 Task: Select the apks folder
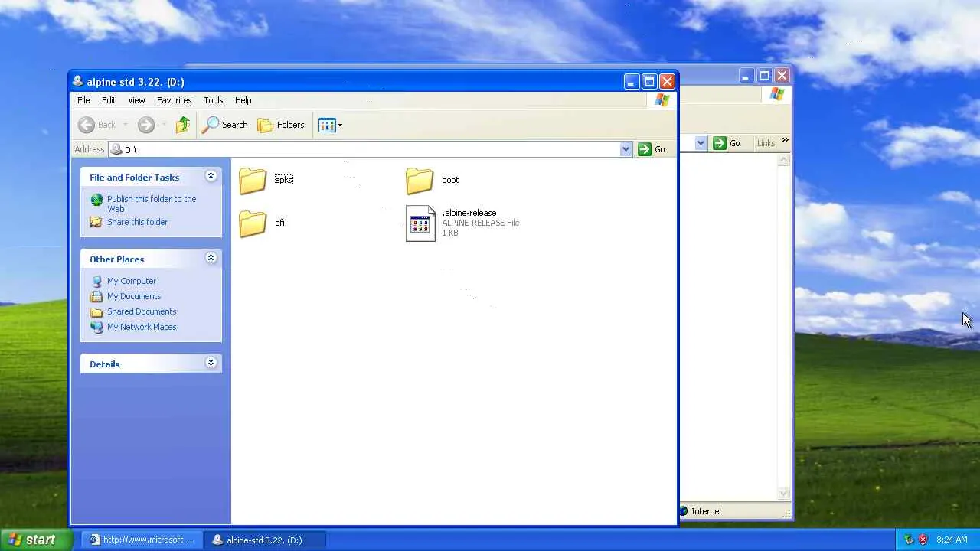[x=266, y=181]
